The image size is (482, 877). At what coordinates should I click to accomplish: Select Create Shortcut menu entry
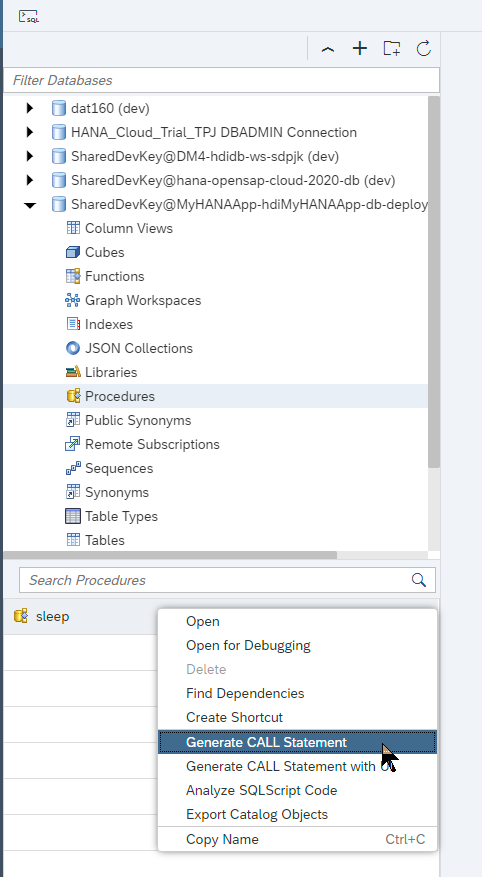297,718
